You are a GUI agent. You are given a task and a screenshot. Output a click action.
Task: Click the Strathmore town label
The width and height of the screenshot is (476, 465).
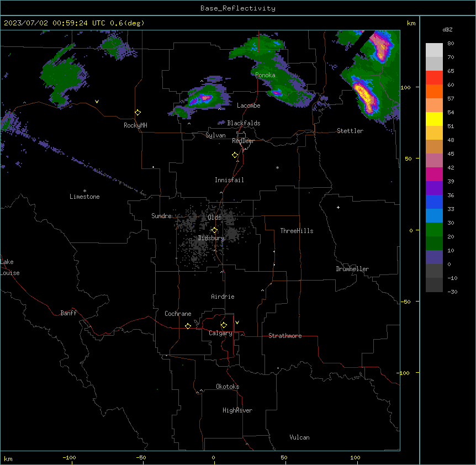tap(285, 336)
